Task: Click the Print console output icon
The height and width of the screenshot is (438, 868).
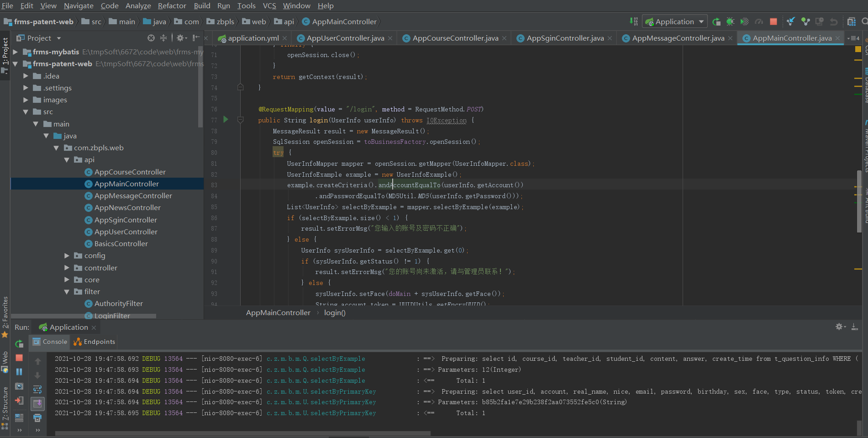Action: (x=37, y=418)
